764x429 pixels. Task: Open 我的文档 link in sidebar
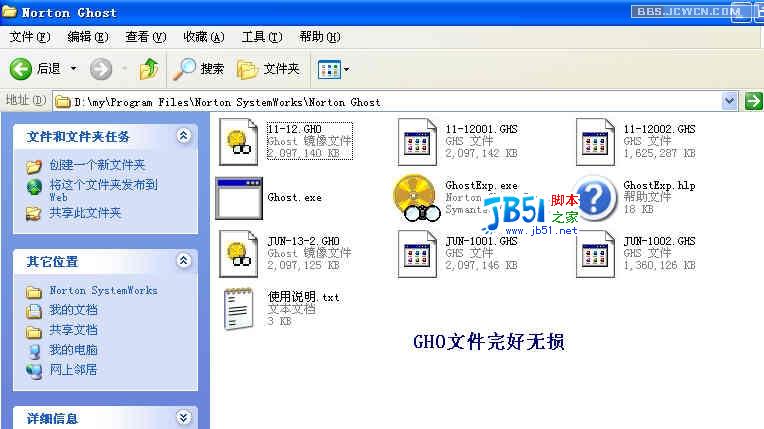click(x=73, y=310)
